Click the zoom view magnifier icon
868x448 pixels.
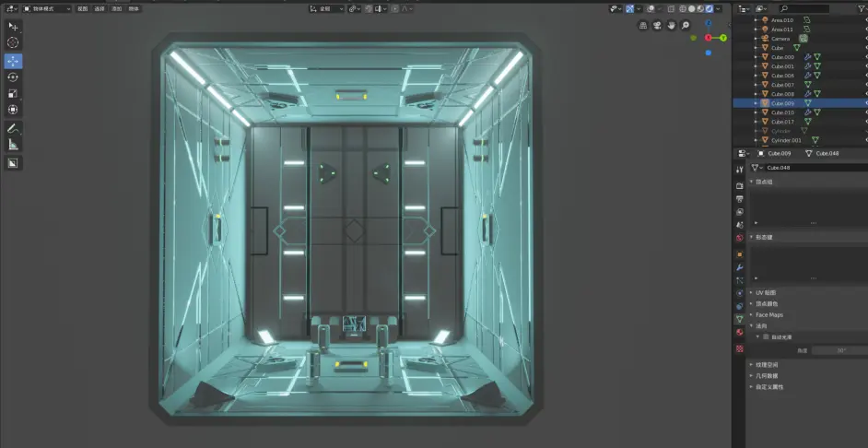coord(686,26)
